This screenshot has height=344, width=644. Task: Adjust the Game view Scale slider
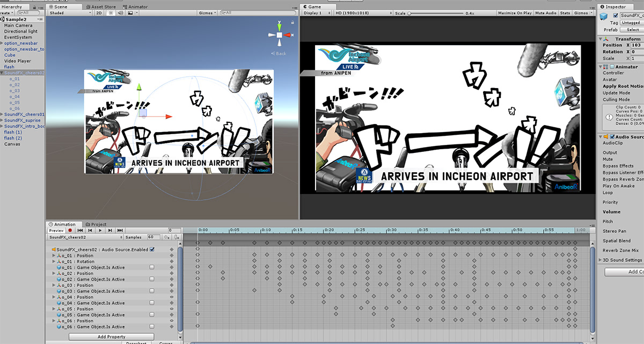(435, 13)
